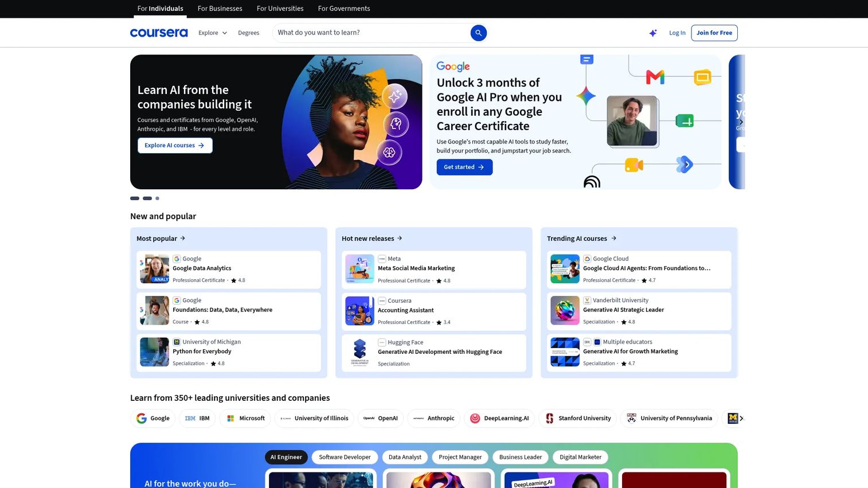868x488 pixels.
Task: Open the Degrees link
Action: coord(249,33)
